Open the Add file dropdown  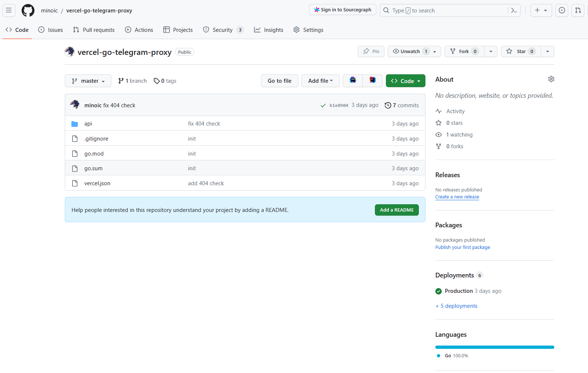(x=320, y=81)
